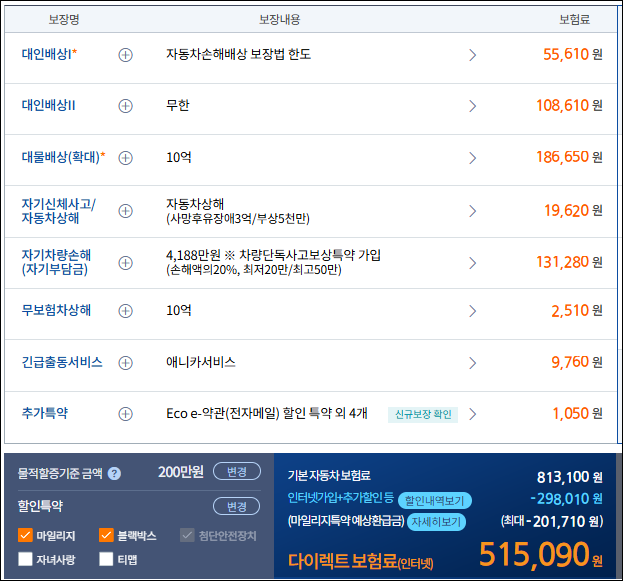Click the 보장명 column header
623x581 pixels.
[64, 19]
